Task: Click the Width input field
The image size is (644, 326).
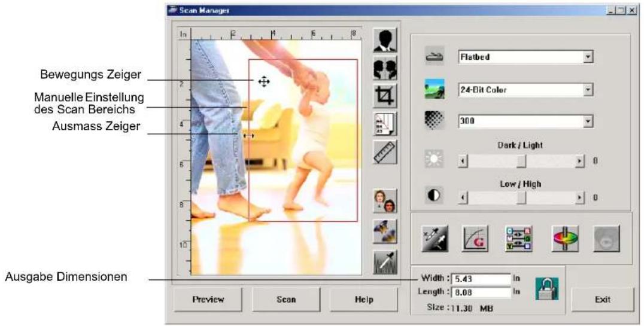Action: pos(481,279)
